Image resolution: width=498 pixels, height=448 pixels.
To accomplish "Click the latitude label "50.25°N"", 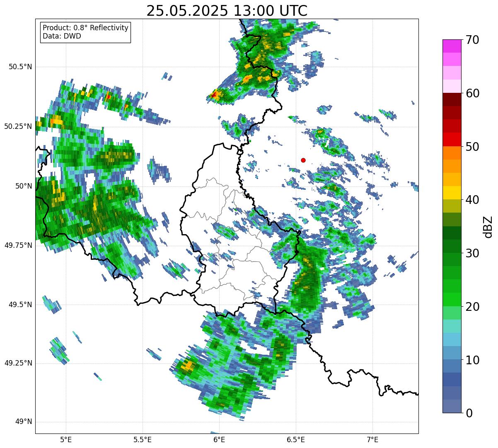I will [x=18, y=126].
